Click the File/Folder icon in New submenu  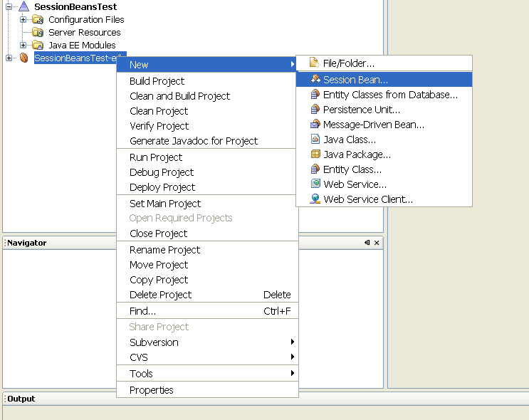[x=315, y=63]
